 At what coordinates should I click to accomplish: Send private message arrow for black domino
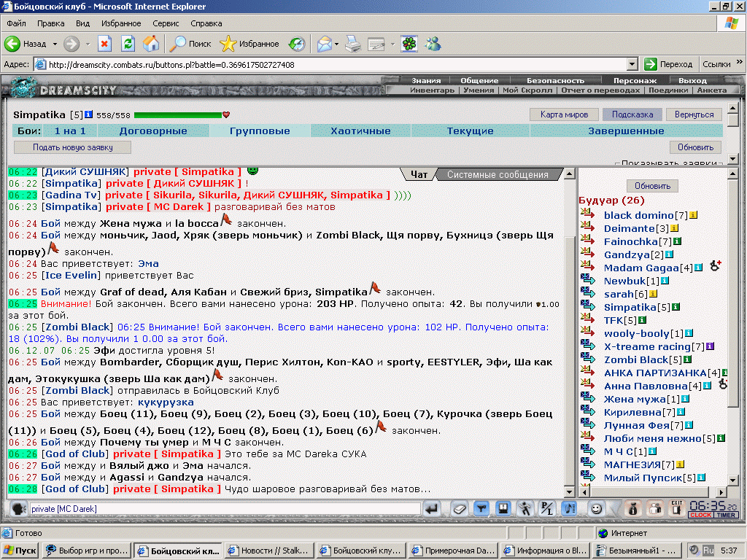(588, 214)
